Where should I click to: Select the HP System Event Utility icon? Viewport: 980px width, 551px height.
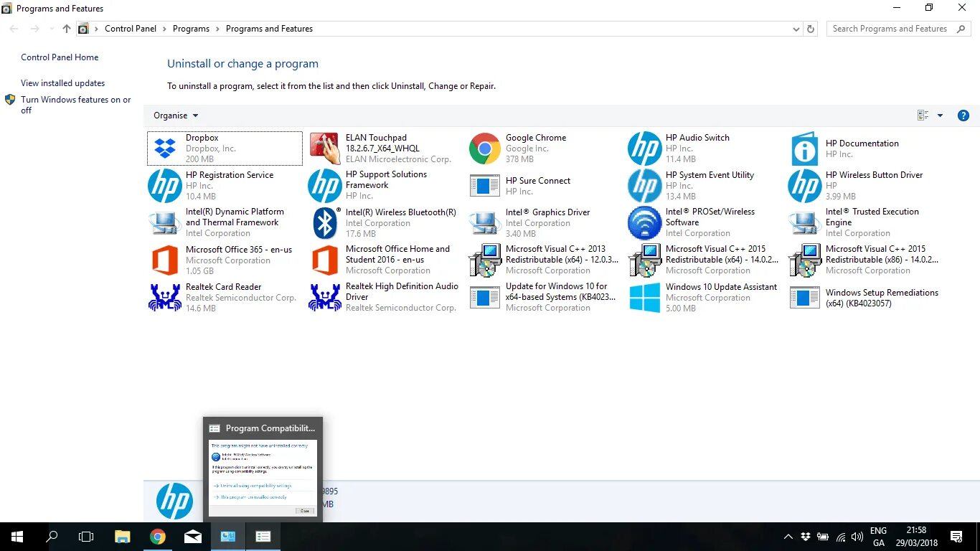click(645, 186)
